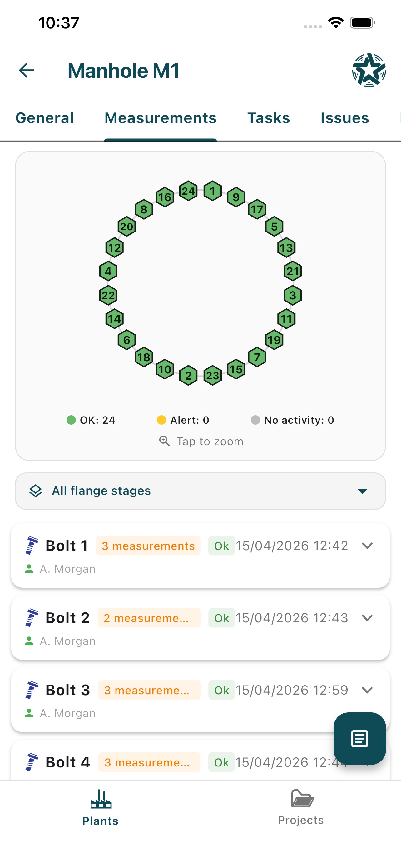Open Plants in bottom navigation
401x868 pixels.
[x=100, y=808]
